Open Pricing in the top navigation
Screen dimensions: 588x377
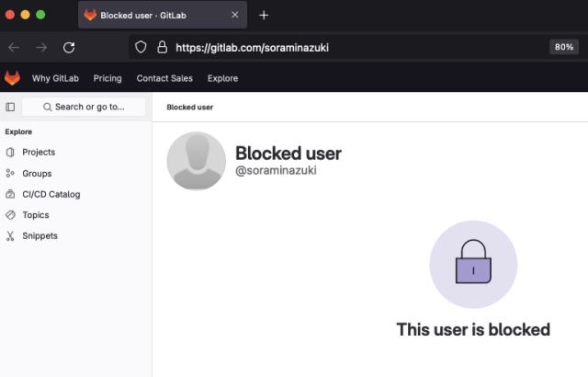(x=107, y=78)
